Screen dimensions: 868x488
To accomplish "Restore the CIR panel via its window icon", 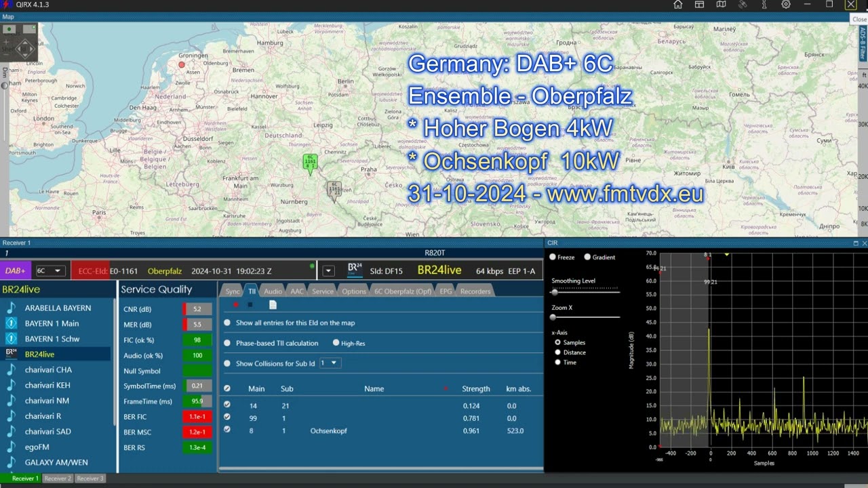I will tap(855, 243).
